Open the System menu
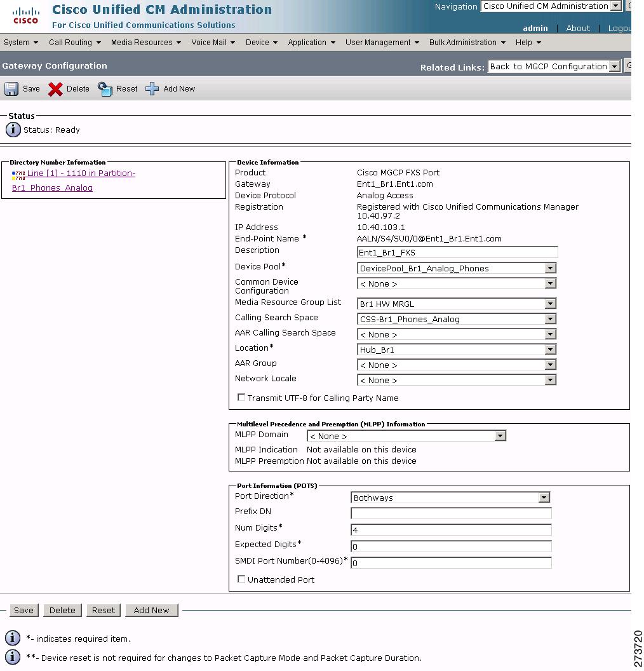The image size is (644, 671). click(x=21, y=43)
